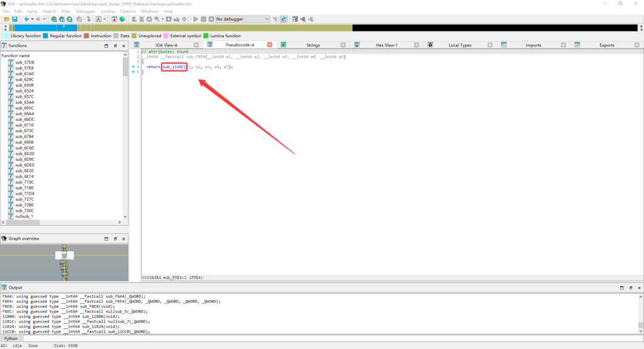Open the No debugger dropdown

click(242, 19)
